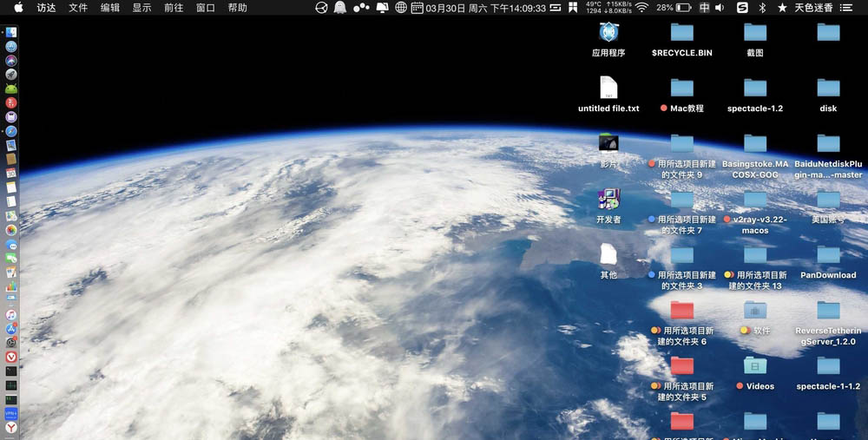Viewport: 868px width, 440px height.
Task: Switch input method via 中 indicator
Action: (704, 8)
